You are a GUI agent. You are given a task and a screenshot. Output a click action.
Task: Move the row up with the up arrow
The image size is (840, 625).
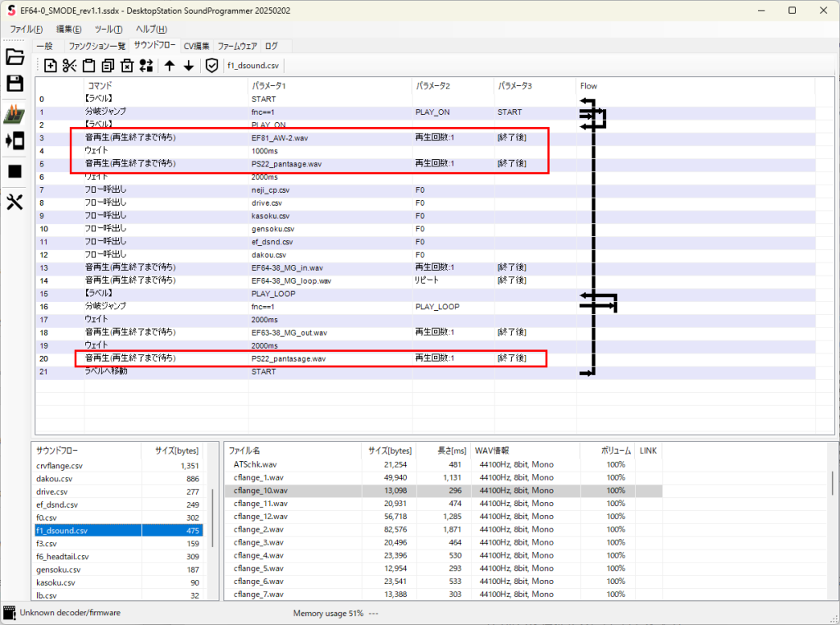point(170,66)
